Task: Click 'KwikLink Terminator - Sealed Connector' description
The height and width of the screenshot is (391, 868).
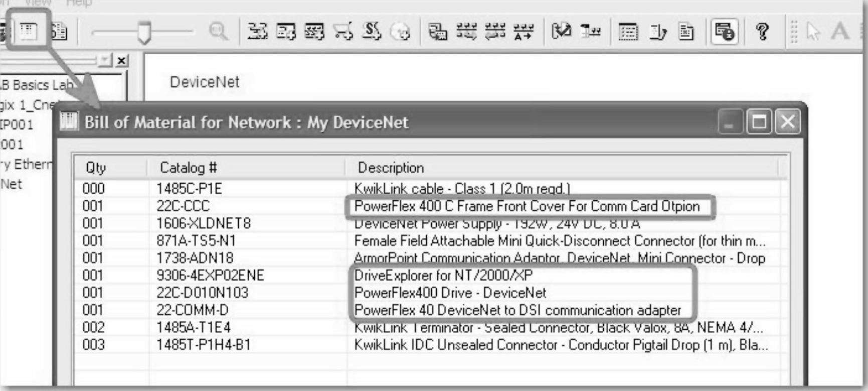Action: (x=559, y=327)
